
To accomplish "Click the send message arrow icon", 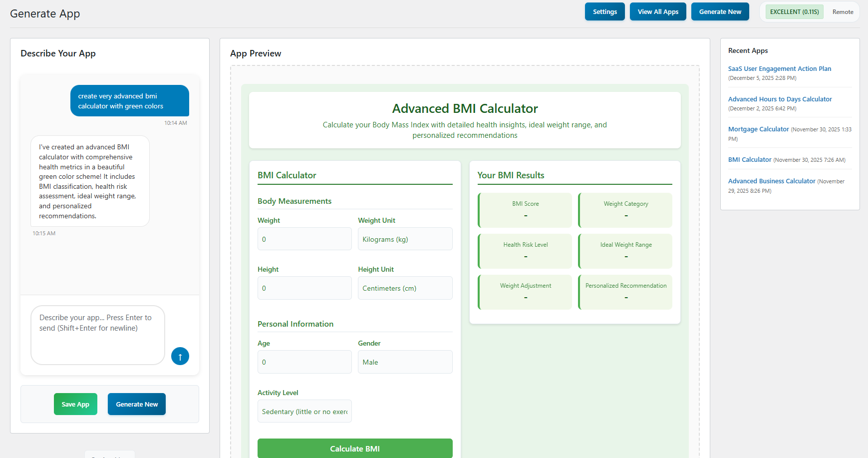I will pos(180,356).
